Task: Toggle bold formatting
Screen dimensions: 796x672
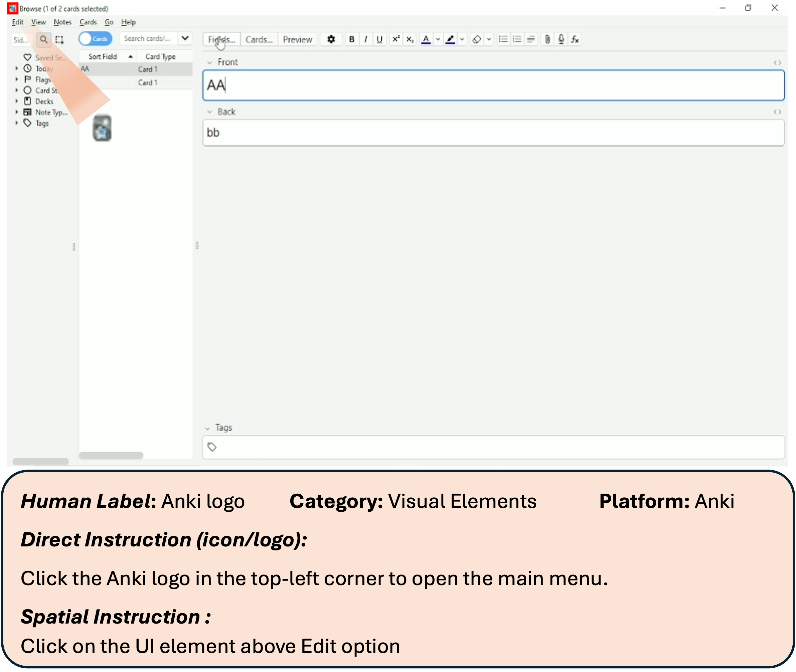Action: coord(352,39)
